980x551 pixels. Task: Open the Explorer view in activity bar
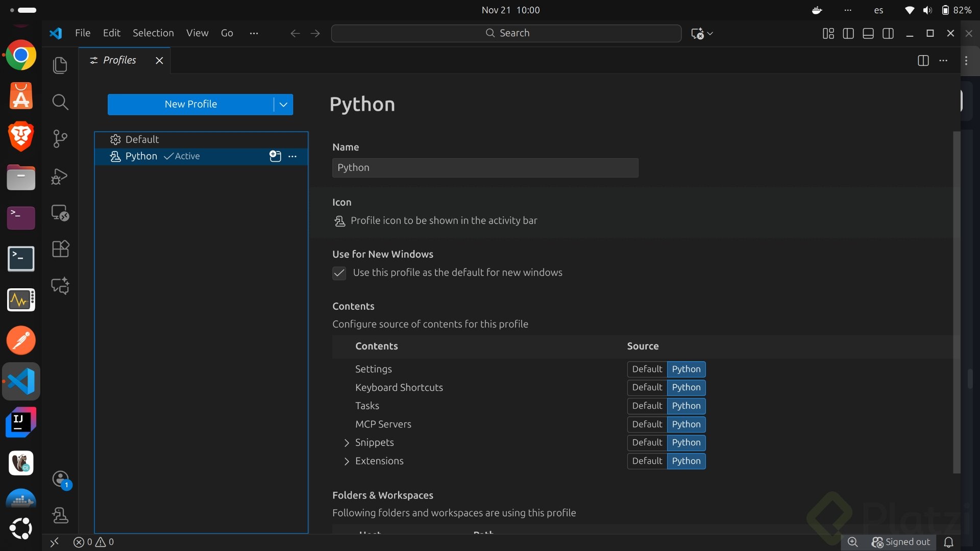(x=60, y=65)
